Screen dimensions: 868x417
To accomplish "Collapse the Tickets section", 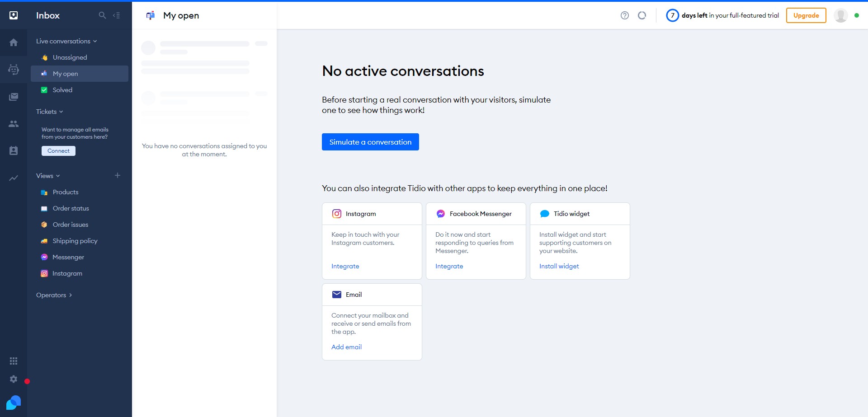I will (x=50, y=112).
